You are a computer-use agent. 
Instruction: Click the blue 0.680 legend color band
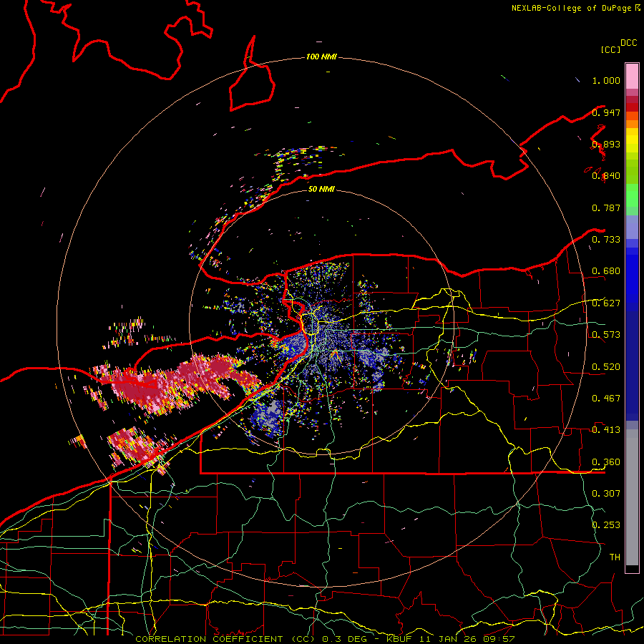pos(632,271)
